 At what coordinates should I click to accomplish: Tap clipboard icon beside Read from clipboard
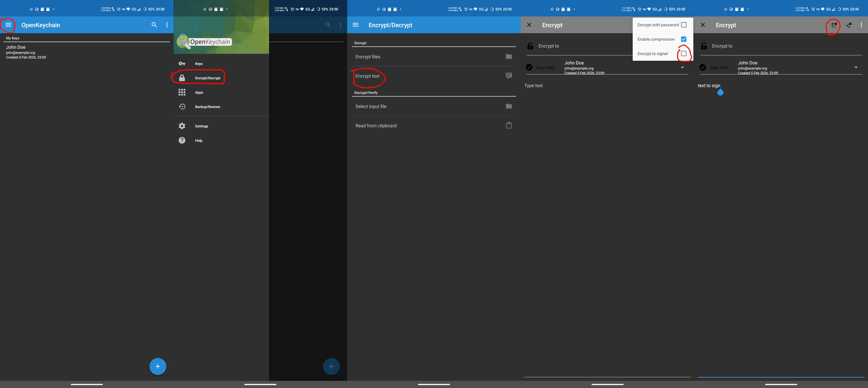[509, 125]
